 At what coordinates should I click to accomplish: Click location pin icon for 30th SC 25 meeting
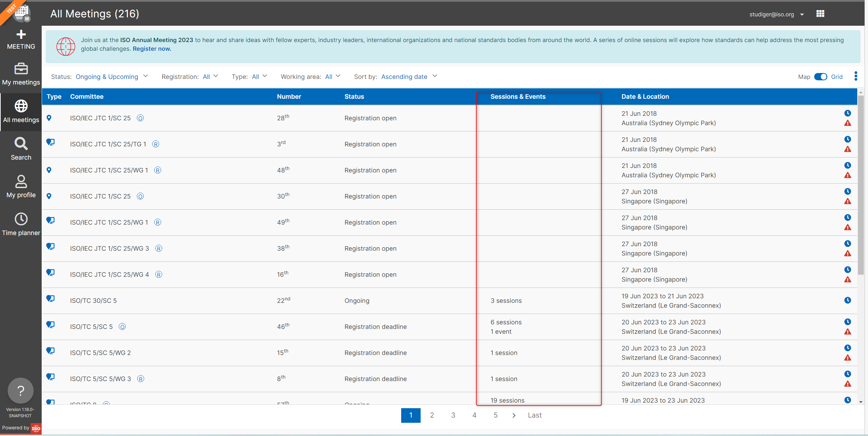pyautogui.click(x=49, y=196)
